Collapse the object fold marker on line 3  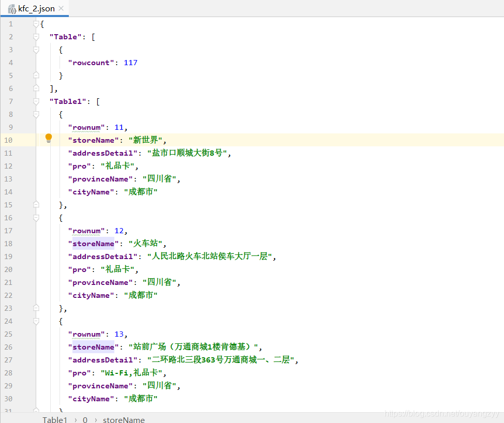pos(36,50)
